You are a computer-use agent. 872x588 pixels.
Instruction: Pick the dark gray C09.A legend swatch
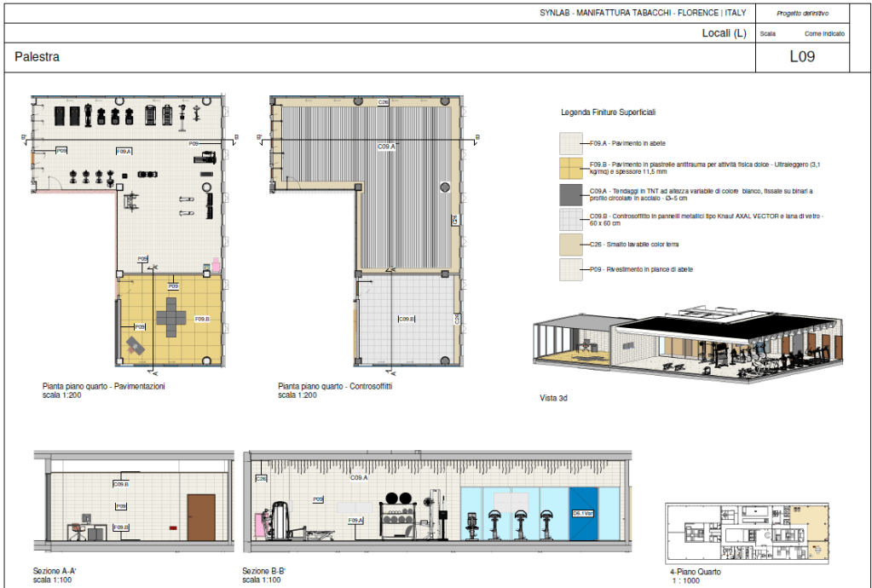point(570,195)
